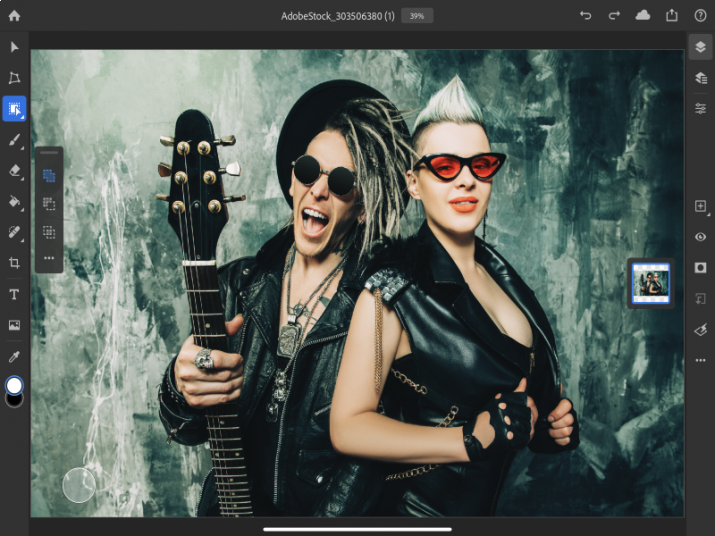Activate the Spot Healing tool
This screenshot has height=536, width=715.
(x=14, y=232)
